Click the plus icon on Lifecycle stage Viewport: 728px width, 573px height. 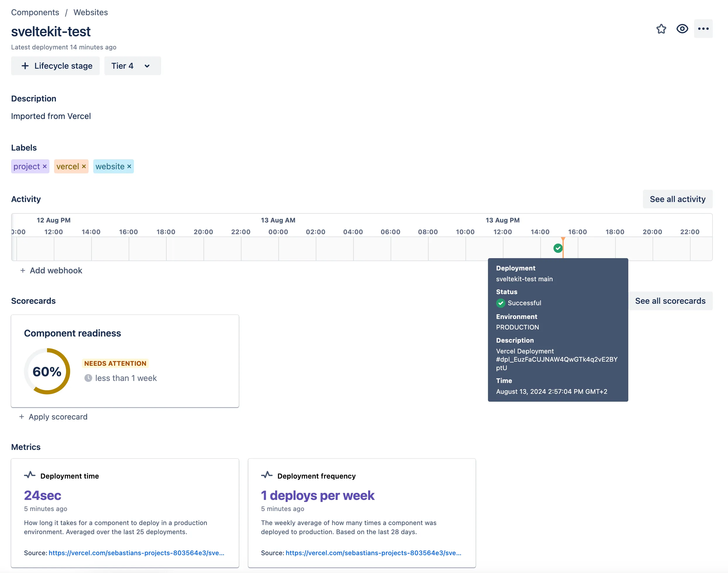[25, 66]
